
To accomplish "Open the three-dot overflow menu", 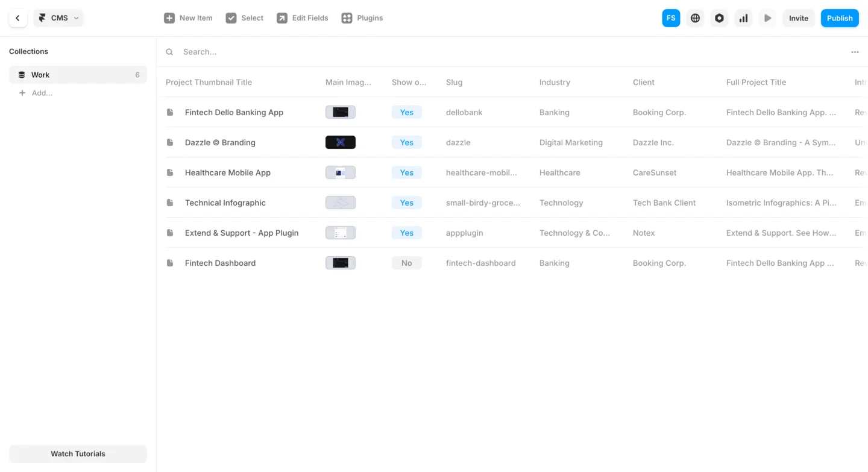I will (x=855, y=52).
